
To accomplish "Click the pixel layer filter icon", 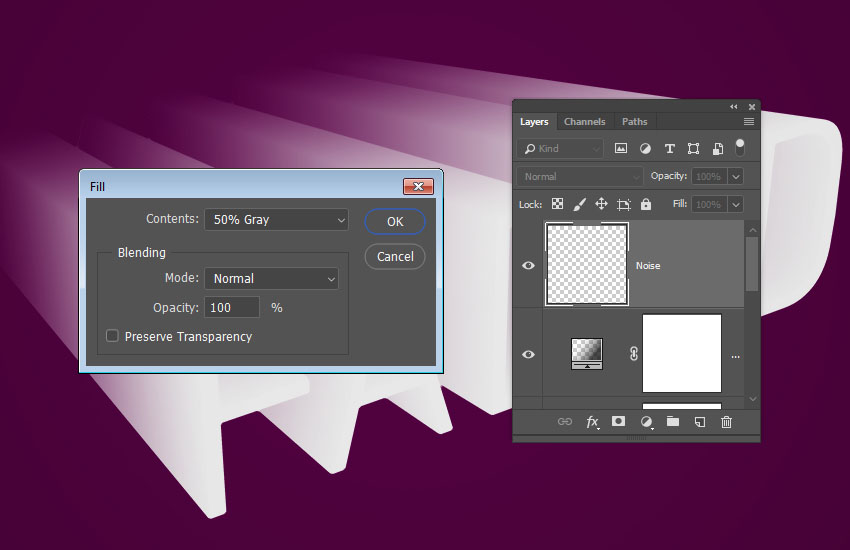I will point(621,148).
